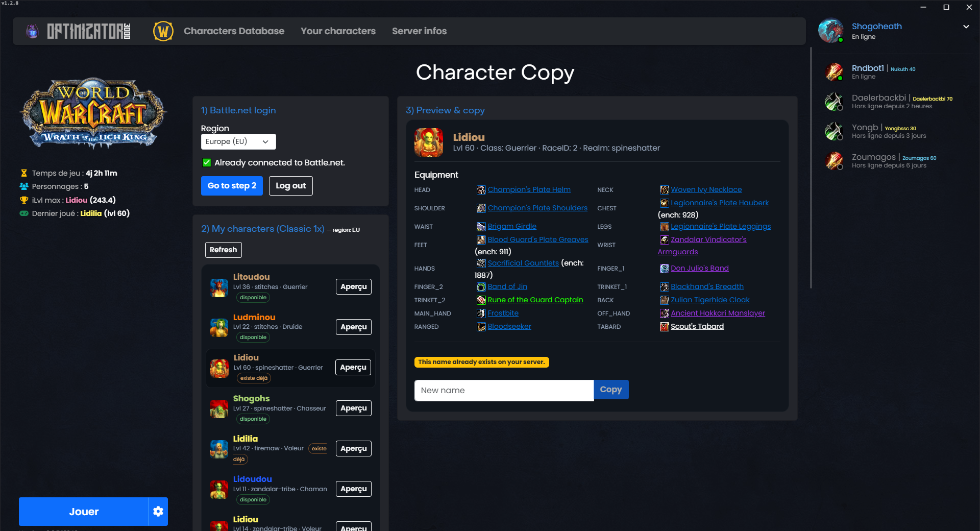Open Bloodseeker item link
980x531 pixels.
pyautogui.click(x=509, y=327)
